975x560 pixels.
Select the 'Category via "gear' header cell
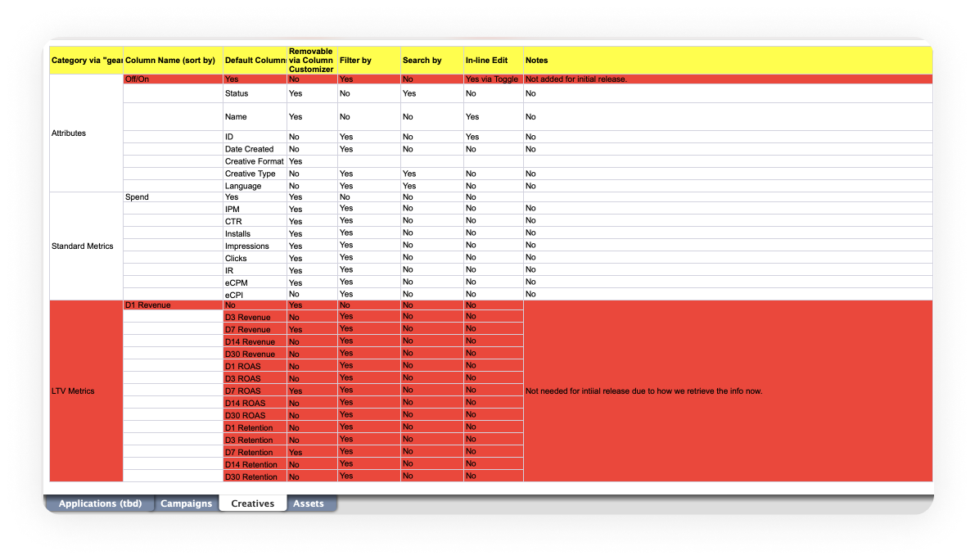tap(87, 61)
